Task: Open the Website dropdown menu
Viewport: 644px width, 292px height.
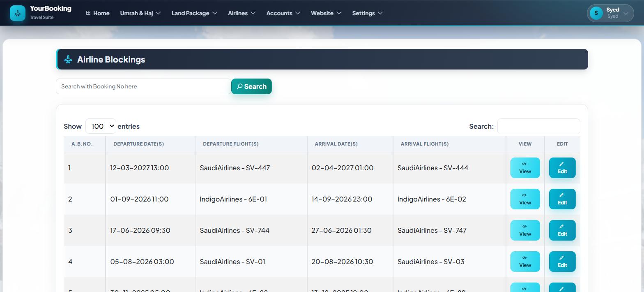Action: pyautogui.click(x=326, y=13)
